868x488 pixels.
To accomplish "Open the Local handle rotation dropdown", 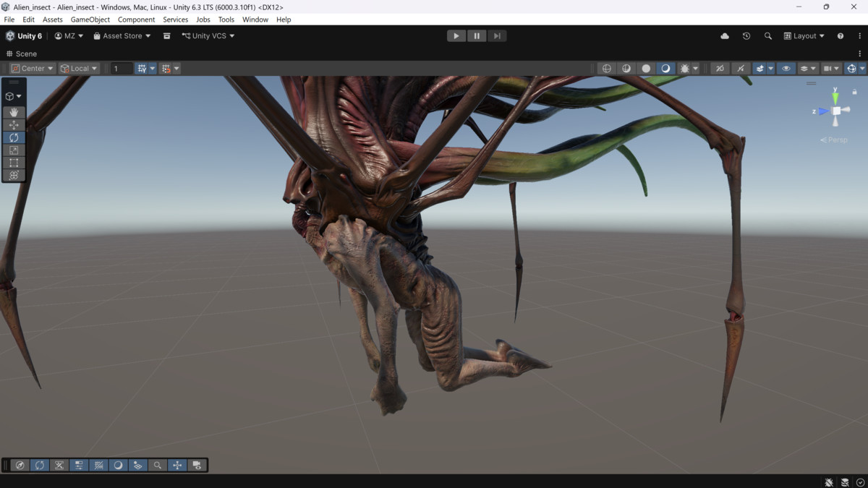I will (79, 69).
